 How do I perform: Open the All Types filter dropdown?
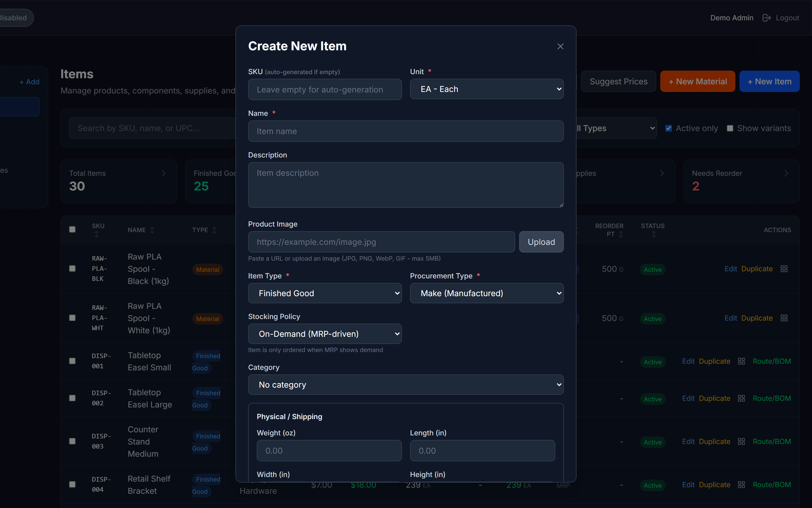[x=616, y=128]
